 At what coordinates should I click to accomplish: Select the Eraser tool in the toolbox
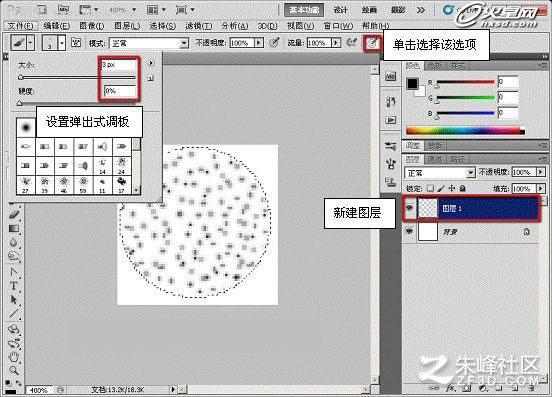tap(14, 214)
